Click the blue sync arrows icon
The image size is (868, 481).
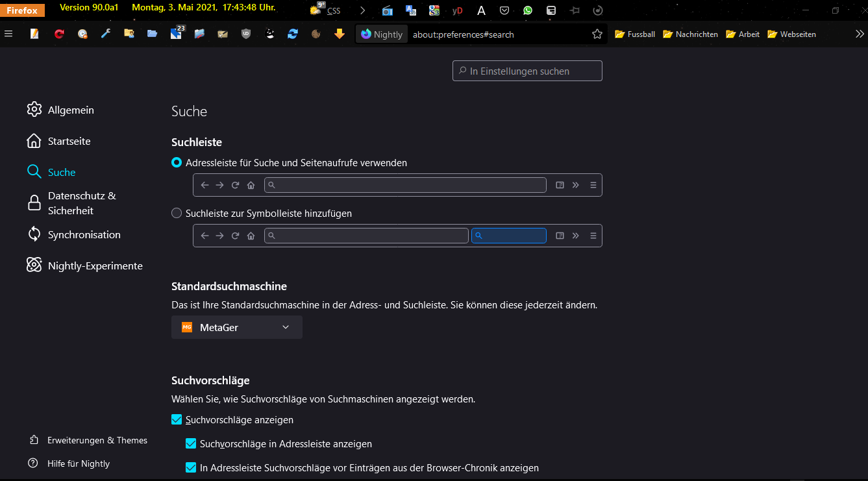coord(293,34)
